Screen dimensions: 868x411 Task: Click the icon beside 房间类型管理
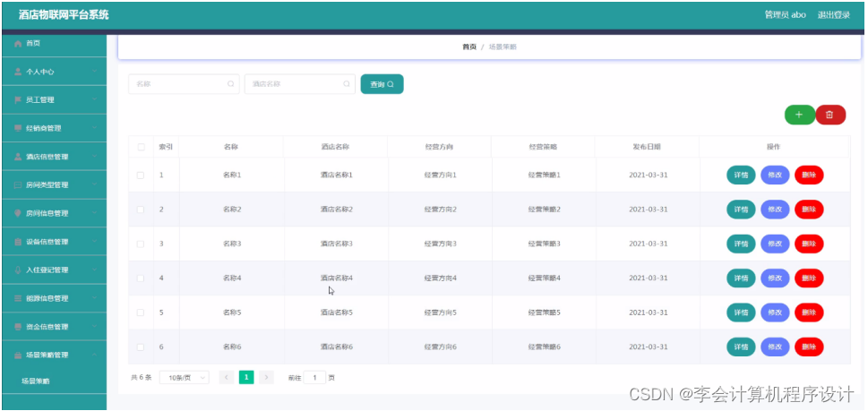(x=18, y=184)
